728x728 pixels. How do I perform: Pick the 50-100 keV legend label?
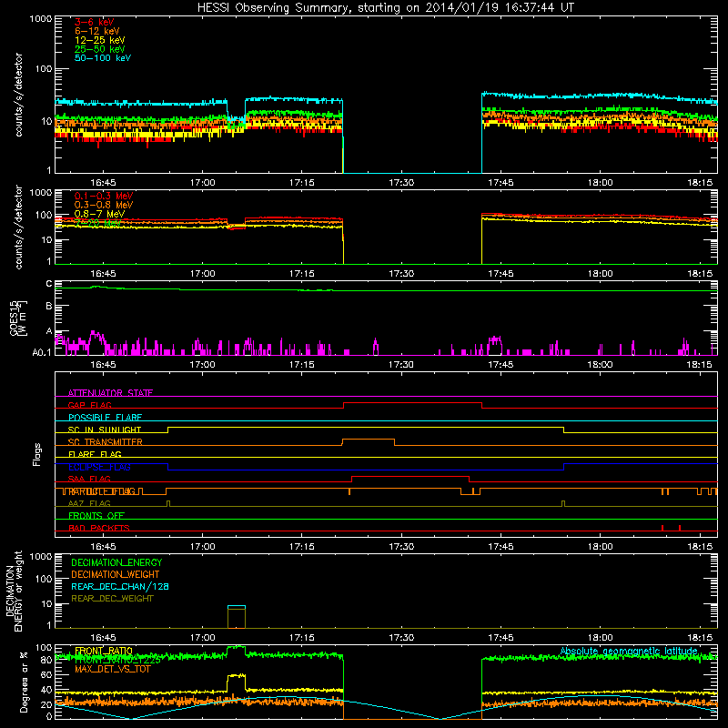[102, 58]
